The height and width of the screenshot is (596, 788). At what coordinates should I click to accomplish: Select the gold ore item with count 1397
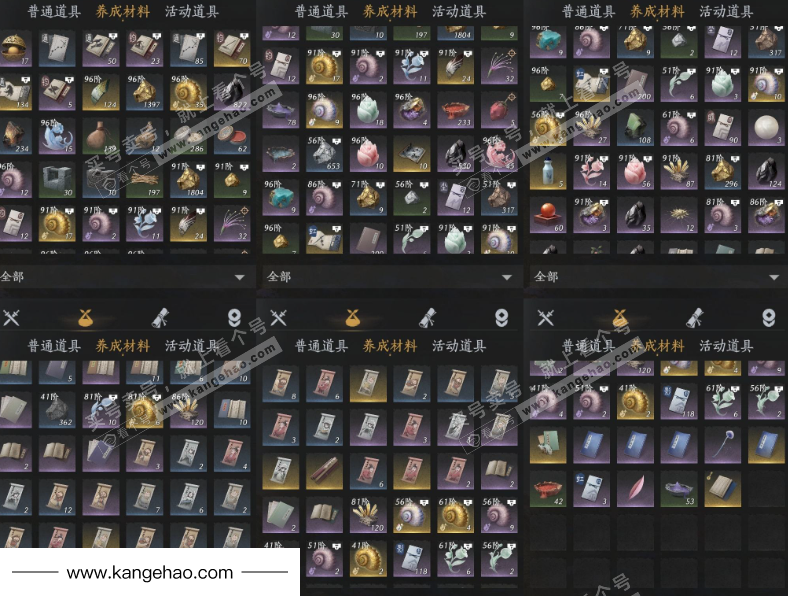pyautogui.click(x=144, y=92)
